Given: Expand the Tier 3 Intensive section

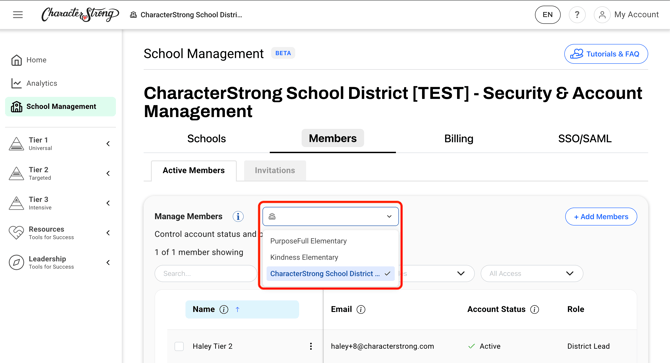Looking at the screenshot, I should [108, 203].
